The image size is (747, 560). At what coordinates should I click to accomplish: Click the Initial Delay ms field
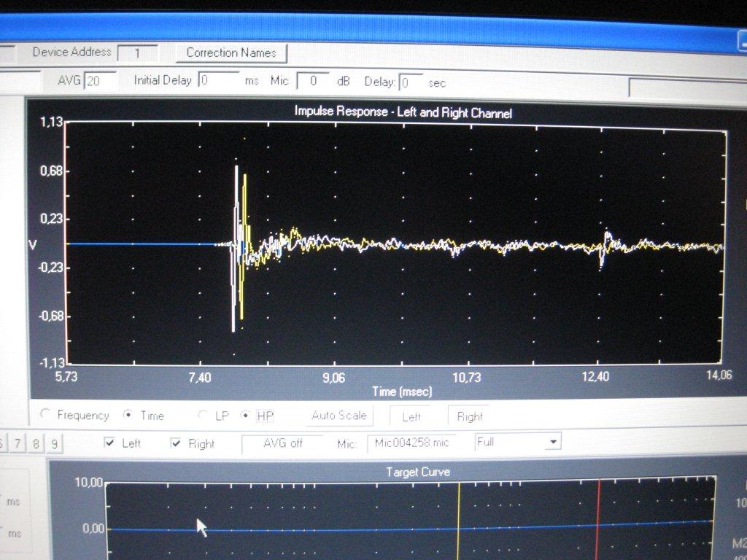coord(219,80)
